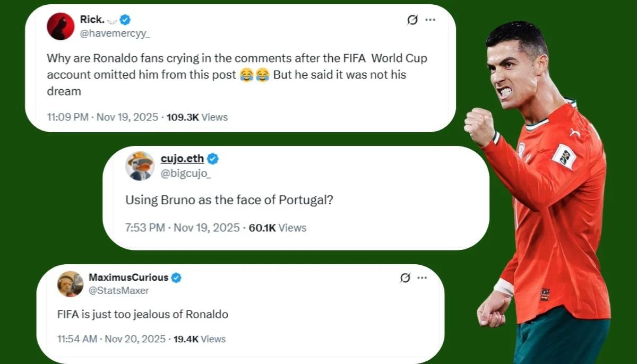Click cujo.eth's verified checkmark
This screenshot has width=637, height=364.
(x=213, y=158)
